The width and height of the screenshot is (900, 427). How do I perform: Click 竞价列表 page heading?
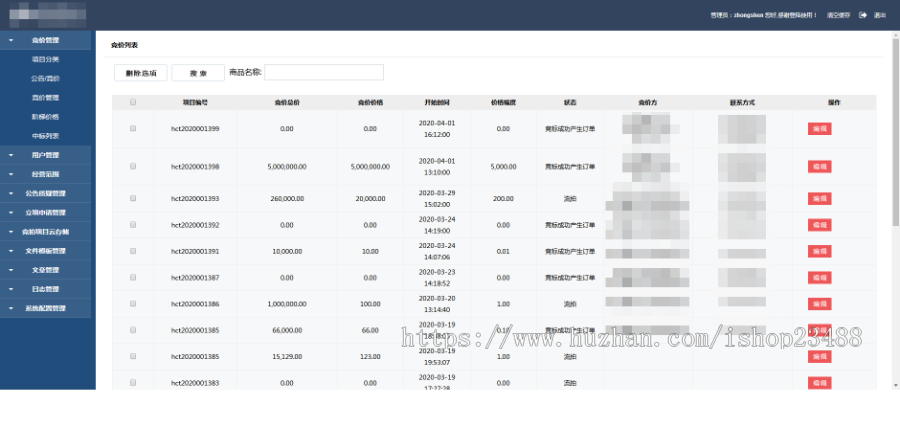coord(125,45)
